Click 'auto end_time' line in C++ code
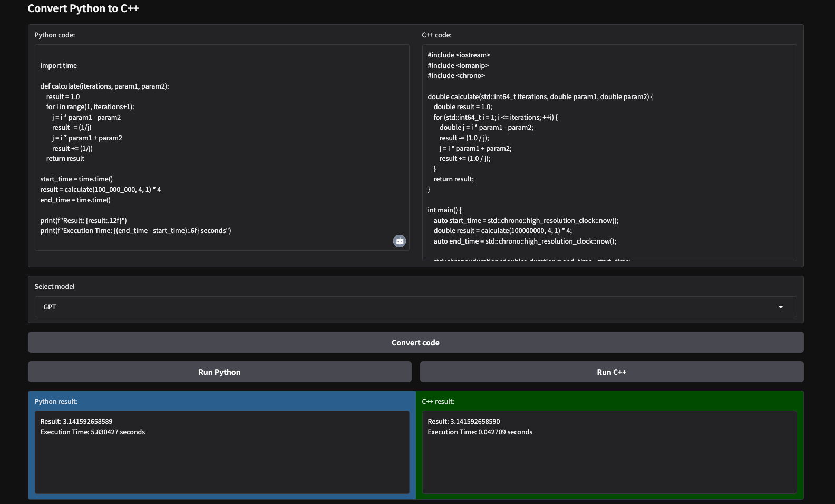The width and height of the screenshot is (835, 504). point(525,241)
